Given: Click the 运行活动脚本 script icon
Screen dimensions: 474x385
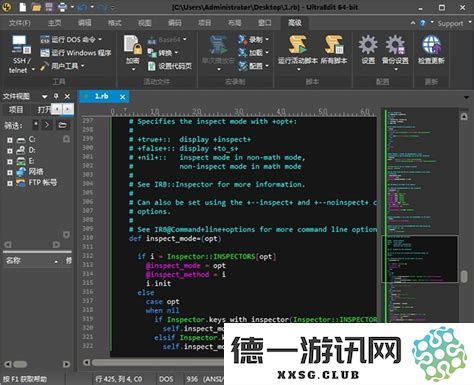Looking at the screenshot, I should [298, 45].
